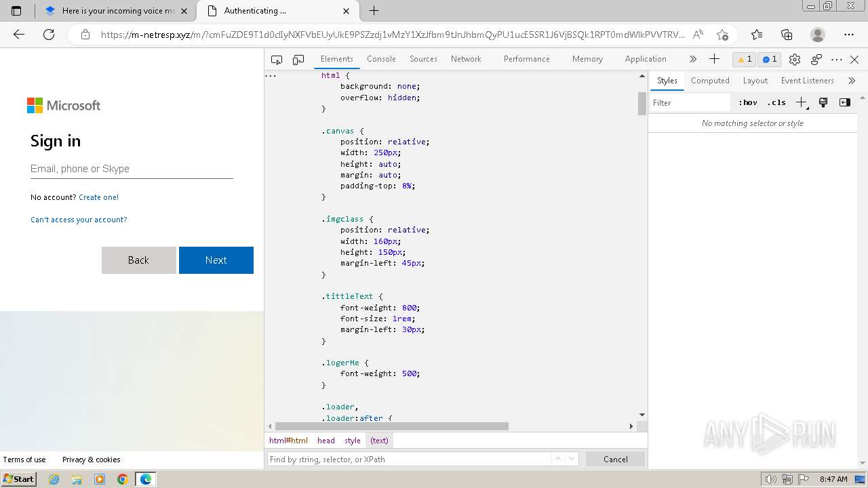868x488 pixels.
Task: Select (text) breadcrumb
Action: pyautogui.click(x=379, y=441)
